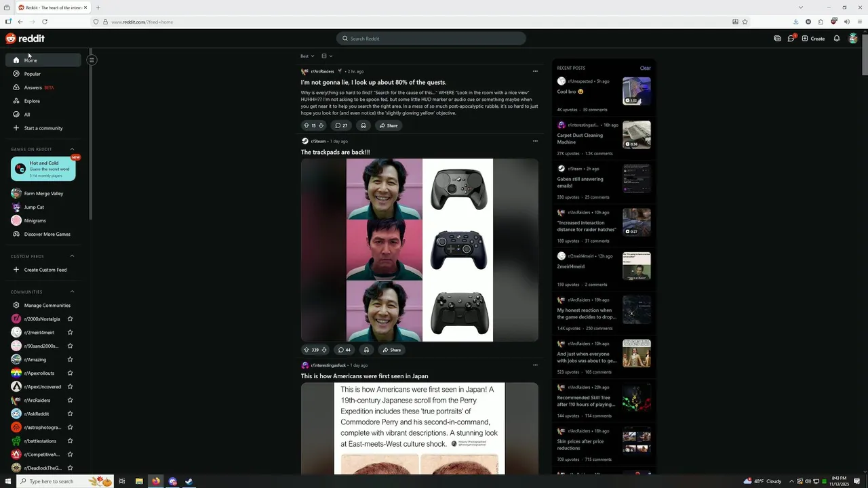The image size is (868, 488).
Task: Select Start a community
Action: click(43, 128)
